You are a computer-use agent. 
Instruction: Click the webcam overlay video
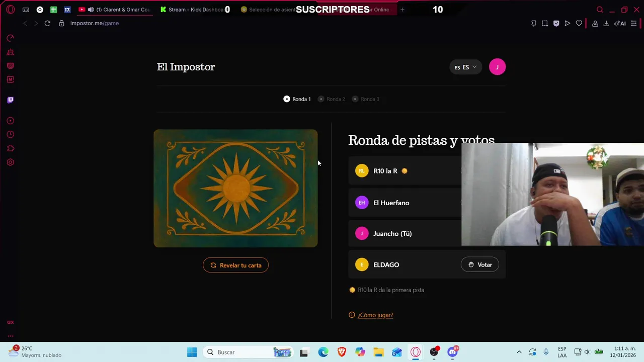(552, 195)
